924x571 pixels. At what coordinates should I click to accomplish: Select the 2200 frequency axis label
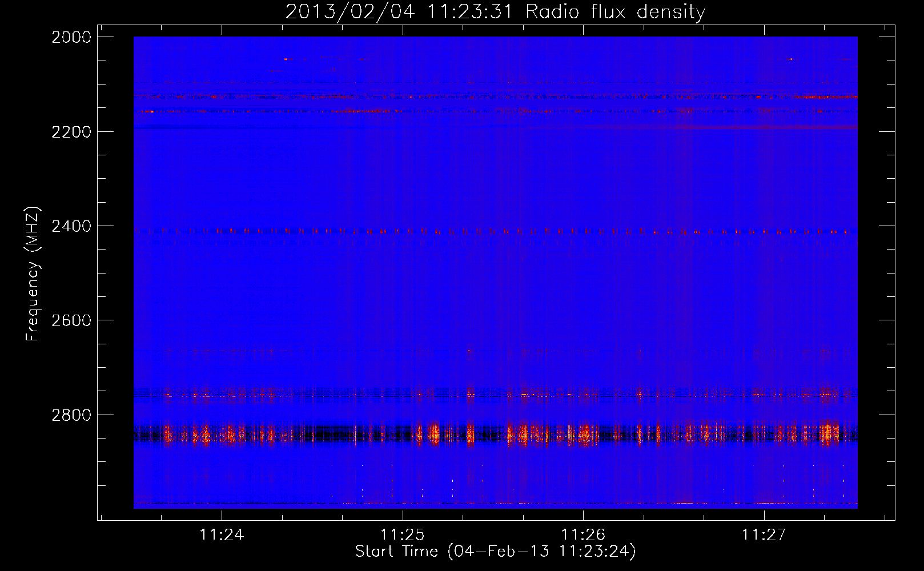pos(71,132)
